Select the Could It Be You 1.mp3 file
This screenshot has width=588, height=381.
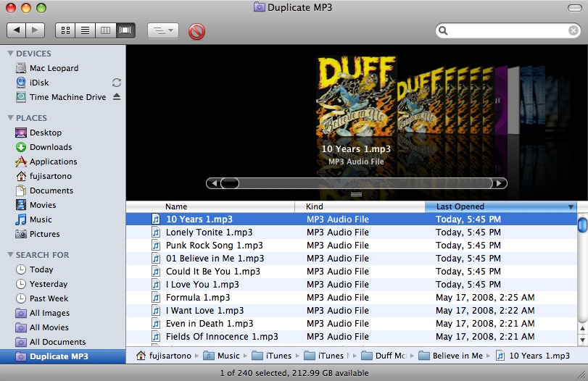[x=352, y=271]
